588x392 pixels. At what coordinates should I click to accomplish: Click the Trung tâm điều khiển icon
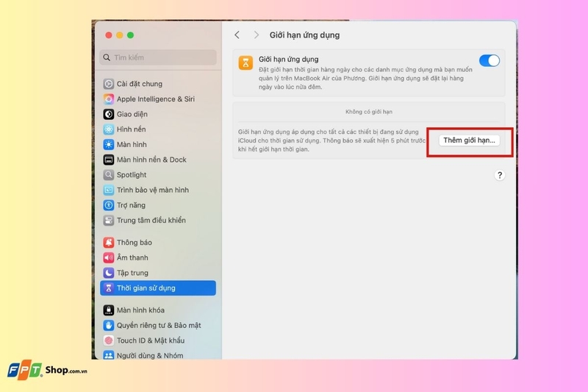[x=108, y=220]
